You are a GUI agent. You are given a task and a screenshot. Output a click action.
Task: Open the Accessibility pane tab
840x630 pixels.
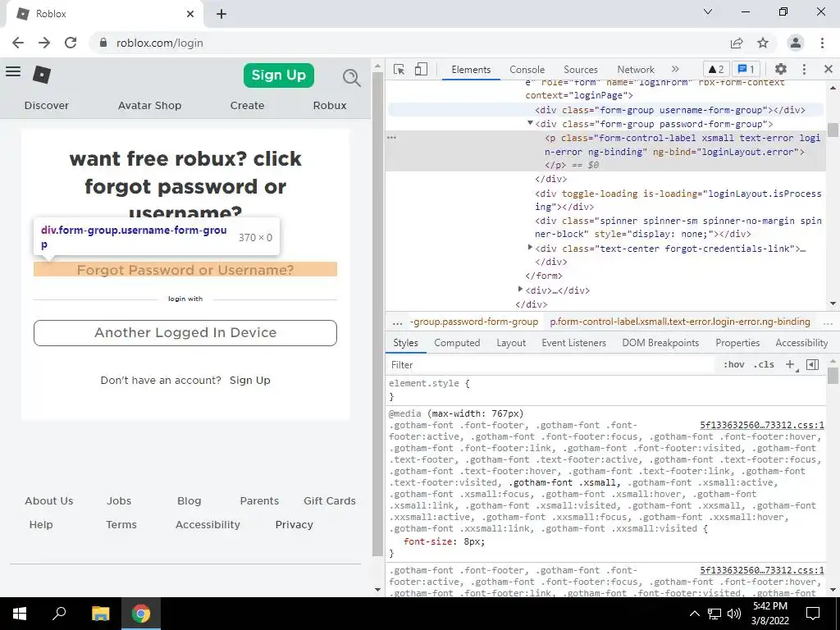[801, 343]
